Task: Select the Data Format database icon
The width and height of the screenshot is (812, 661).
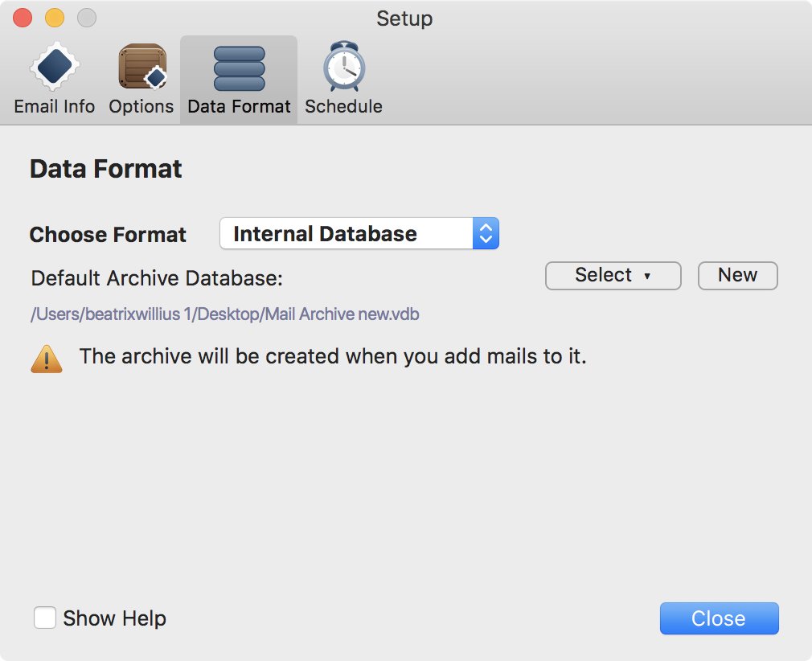Action: [240, 68]
